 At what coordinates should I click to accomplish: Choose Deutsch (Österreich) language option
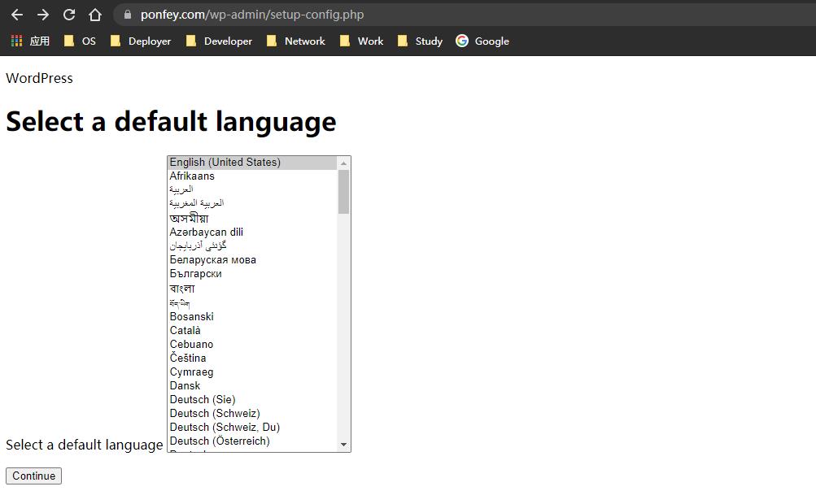(x=252, y=441)
